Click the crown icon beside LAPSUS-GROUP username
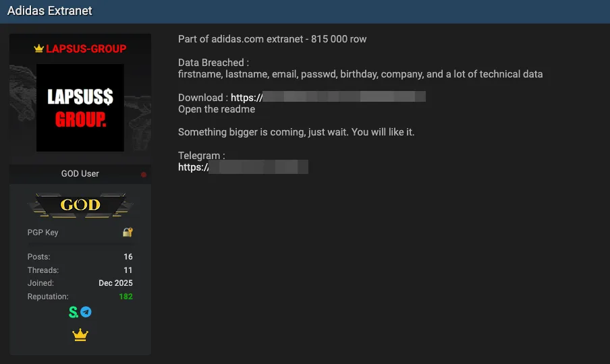 tap(38, 49)
